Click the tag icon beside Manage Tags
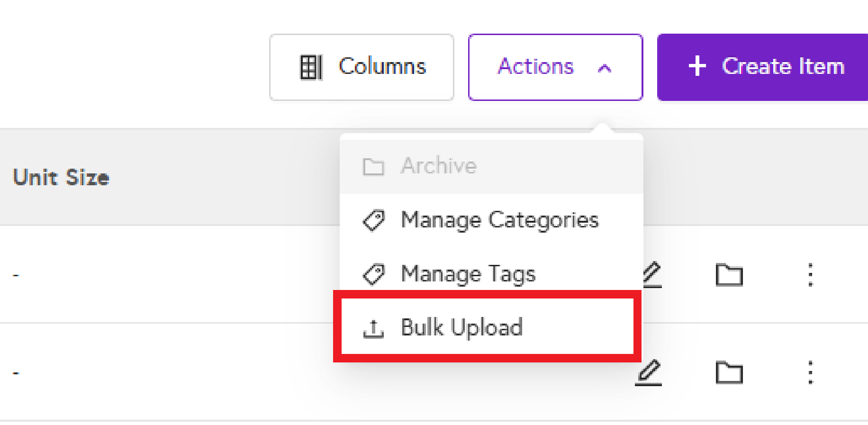The width and height of the screenshot is (868, 425). click(373, 275)
